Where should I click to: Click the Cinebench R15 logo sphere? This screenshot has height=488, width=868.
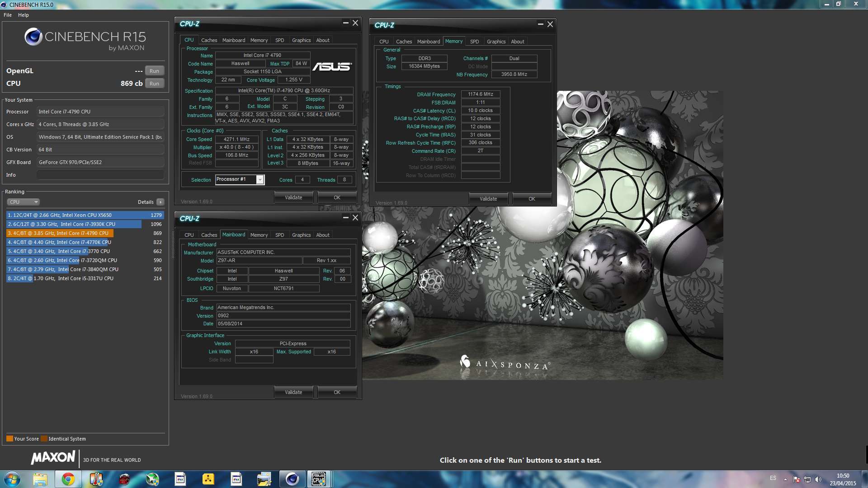point(33,37)
